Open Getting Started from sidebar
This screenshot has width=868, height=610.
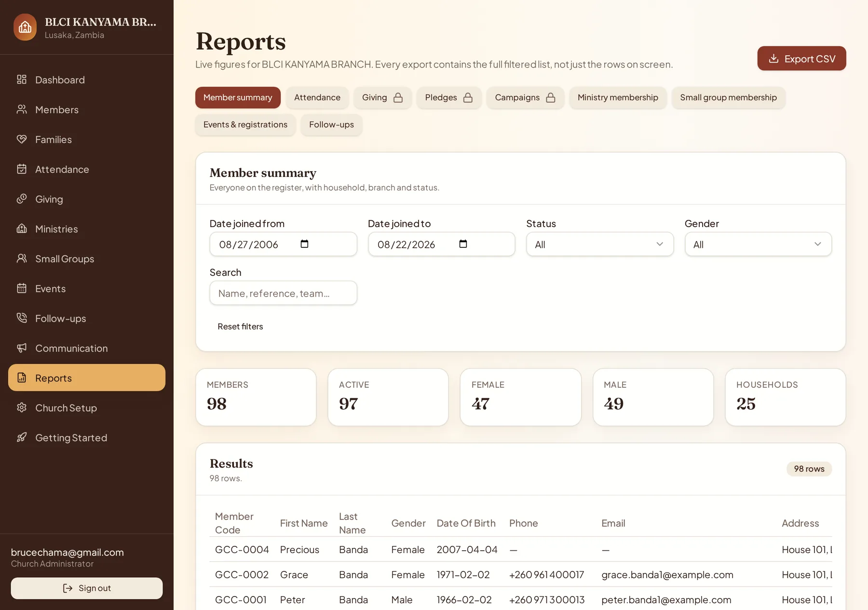[87, 437]
